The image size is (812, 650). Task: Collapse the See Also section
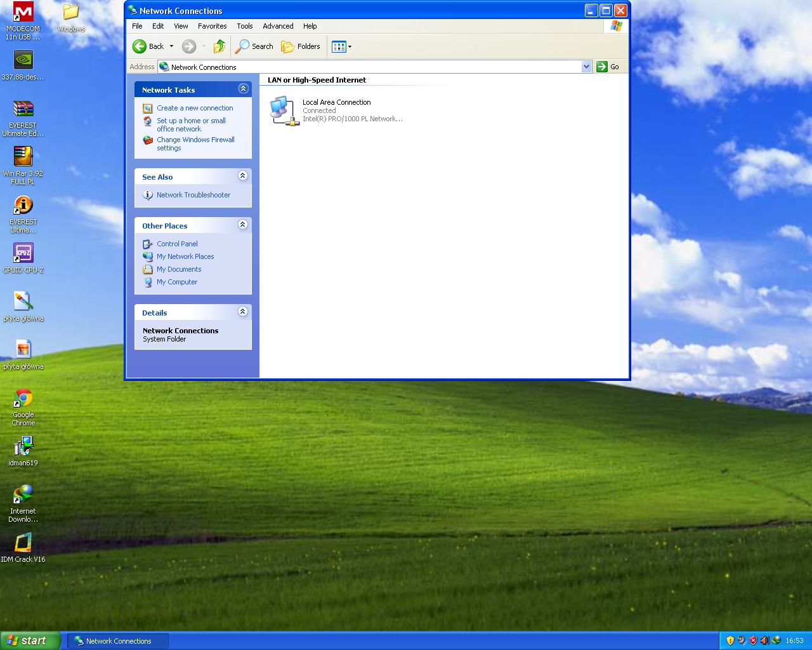click(242, 176)
